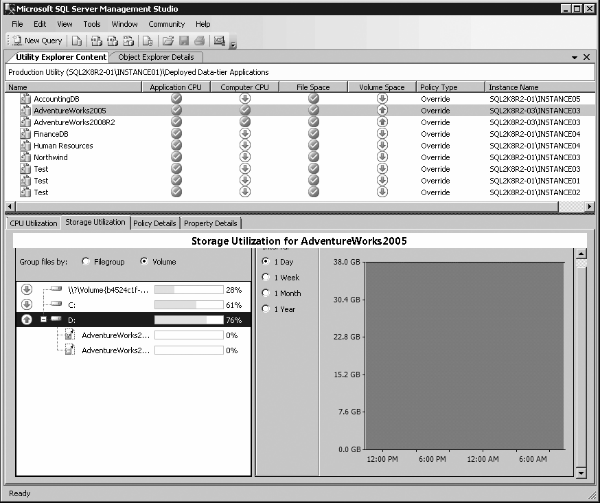Click the horizontal scrollbar thumb of list
The image size is (600, 503).
(287, 207)
